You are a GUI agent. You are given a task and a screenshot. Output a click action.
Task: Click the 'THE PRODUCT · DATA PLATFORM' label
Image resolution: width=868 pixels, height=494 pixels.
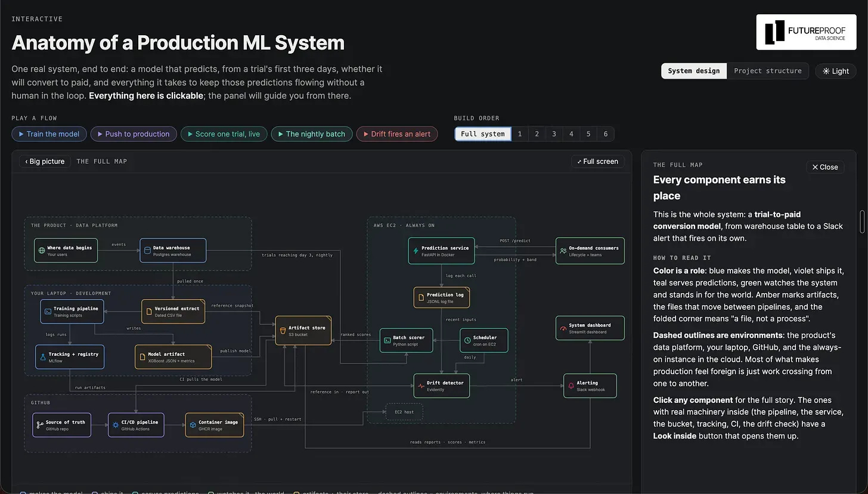click(x=74, y=226)
